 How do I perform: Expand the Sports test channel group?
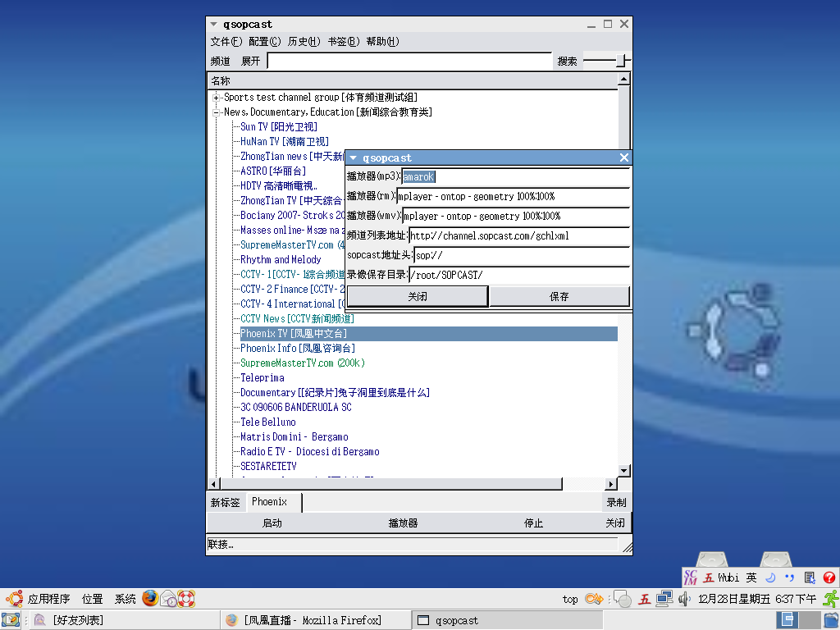click(x=216, y=98)
